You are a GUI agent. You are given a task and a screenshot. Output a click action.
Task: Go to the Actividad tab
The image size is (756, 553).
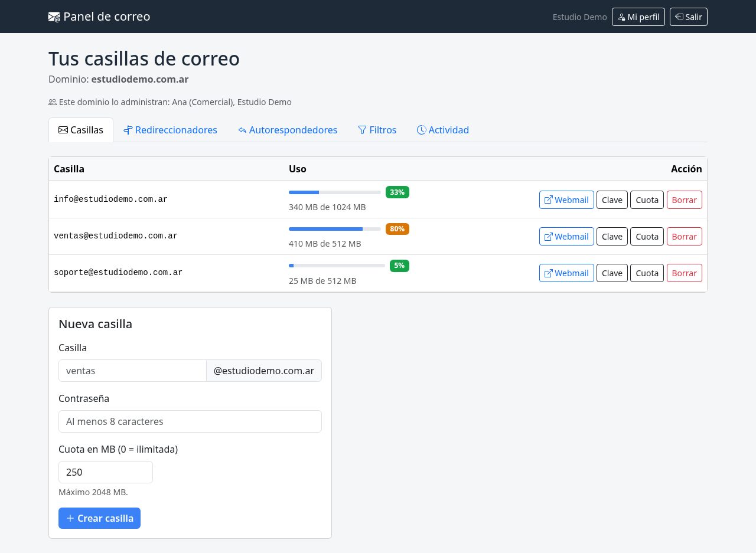[443, 130]
